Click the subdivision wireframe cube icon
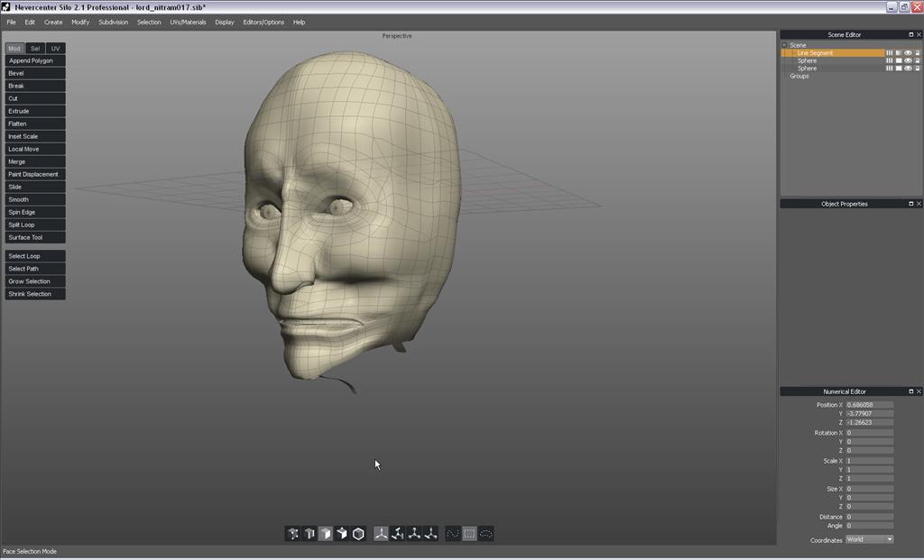The width and height of the screenshot is (924, 560). point(358,534)
